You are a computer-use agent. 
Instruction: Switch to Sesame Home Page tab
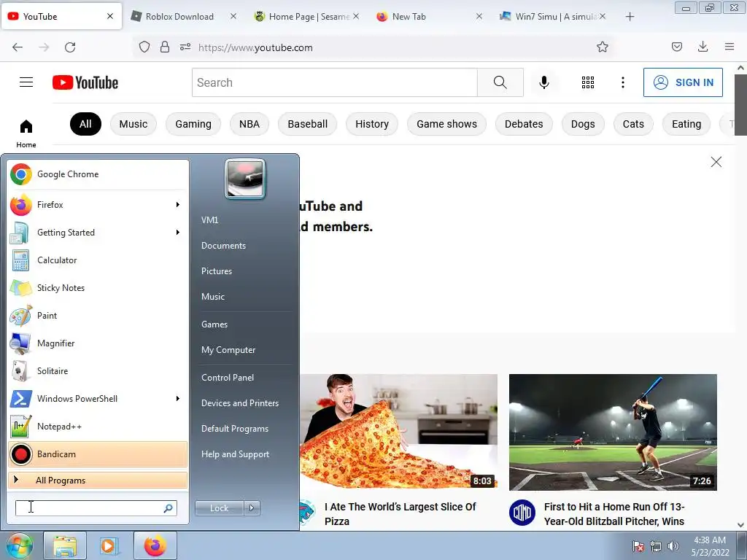tap(307, 17)
